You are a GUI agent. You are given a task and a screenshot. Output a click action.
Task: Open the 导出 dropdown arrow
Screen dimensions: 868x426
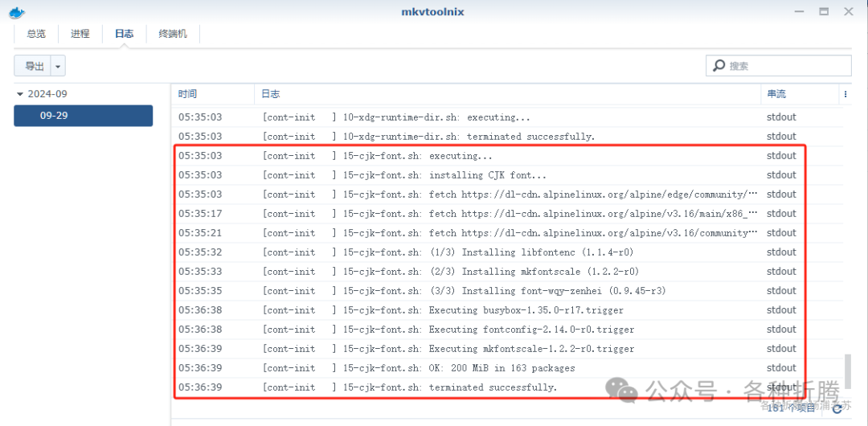(58, 66)
